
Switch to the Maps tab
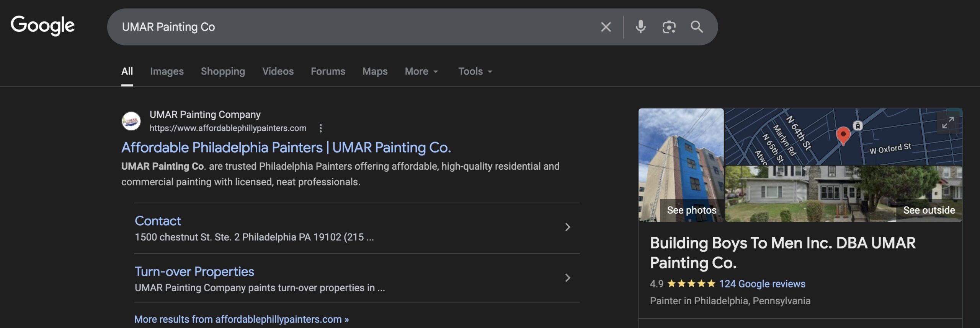pos(375,71)
